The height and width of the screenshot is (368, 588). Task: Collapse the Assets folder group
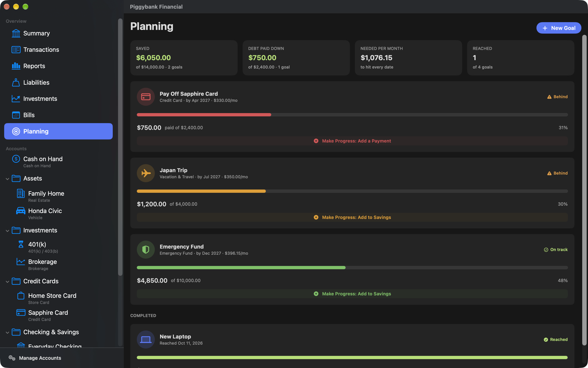tap(7, 179)
